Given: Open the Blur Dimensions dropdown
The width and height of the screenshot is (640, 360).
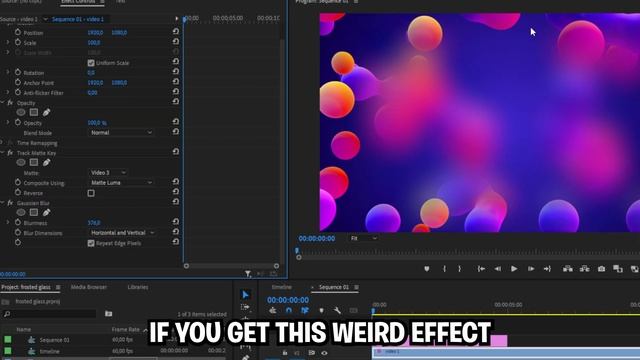Looking at the screenshot, I should pos(123,233).
